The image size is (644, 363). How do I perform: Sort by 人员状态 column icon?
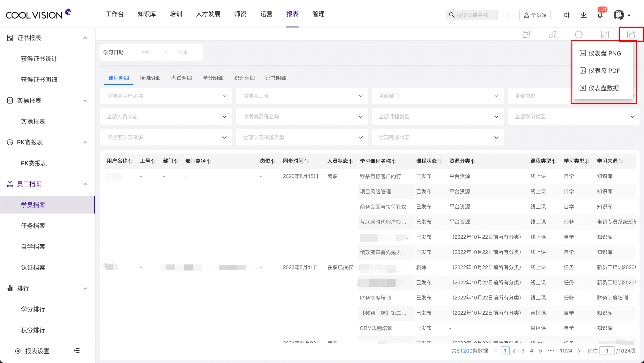pos(351,161)
